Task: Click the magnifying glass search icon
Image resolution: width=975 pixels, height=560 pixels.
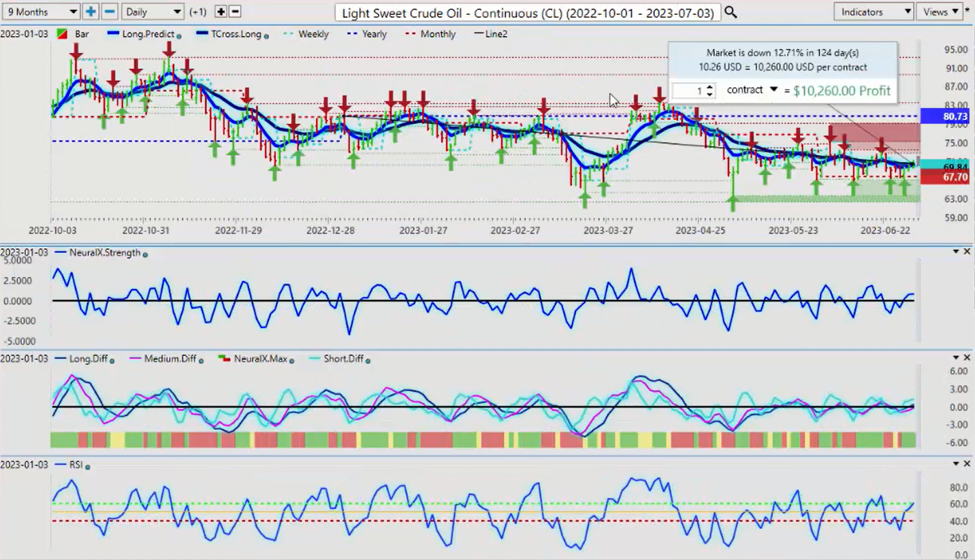Action: [731, 12]
